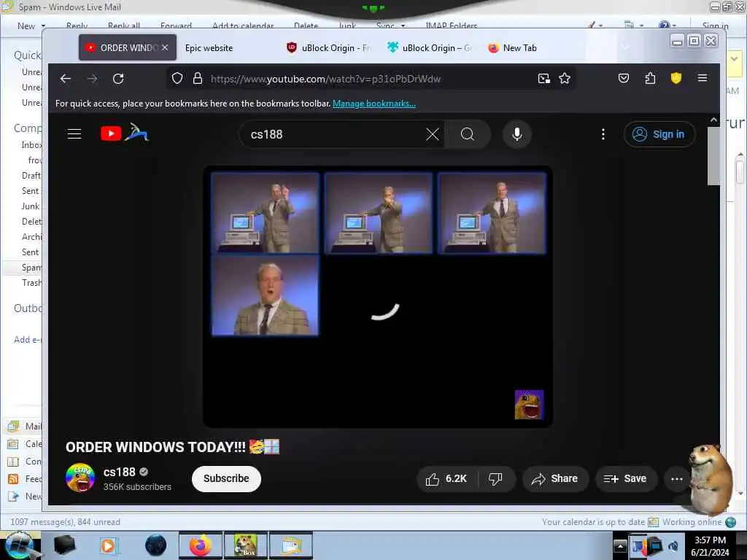Open YouTube settings three-dot menu
747x560 pixels.
tap(603, 134)
